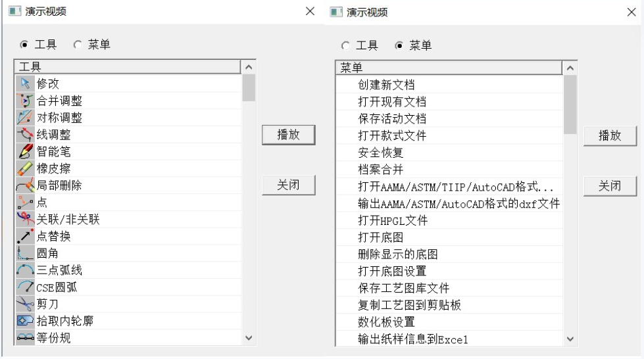The image size is (644, 359).
Task: Click 关闭 button in right window
Action: tap(610, 186)
